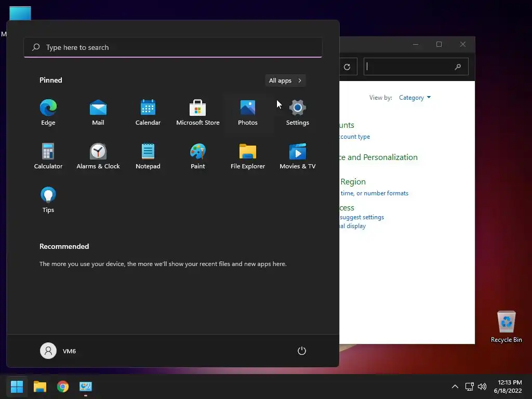
Task: Open Notepad from Start menu
Action: pyautogui.click(x=148, y=156)
